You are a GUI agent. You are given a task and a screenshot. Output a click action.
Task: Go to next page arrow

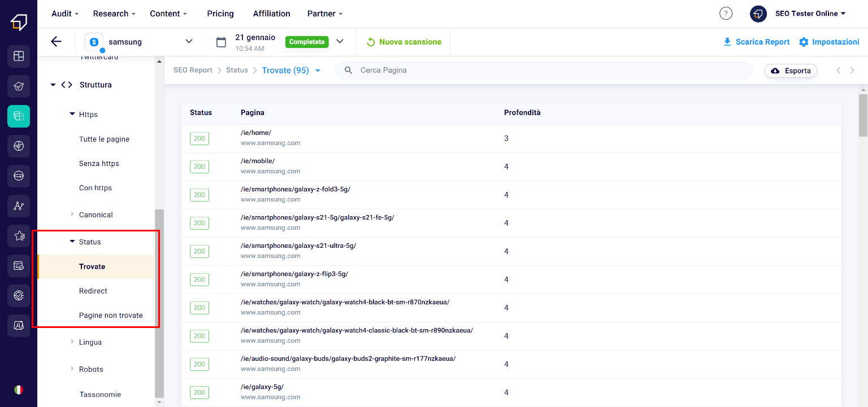pyautogui.click(x=852, y=71)
